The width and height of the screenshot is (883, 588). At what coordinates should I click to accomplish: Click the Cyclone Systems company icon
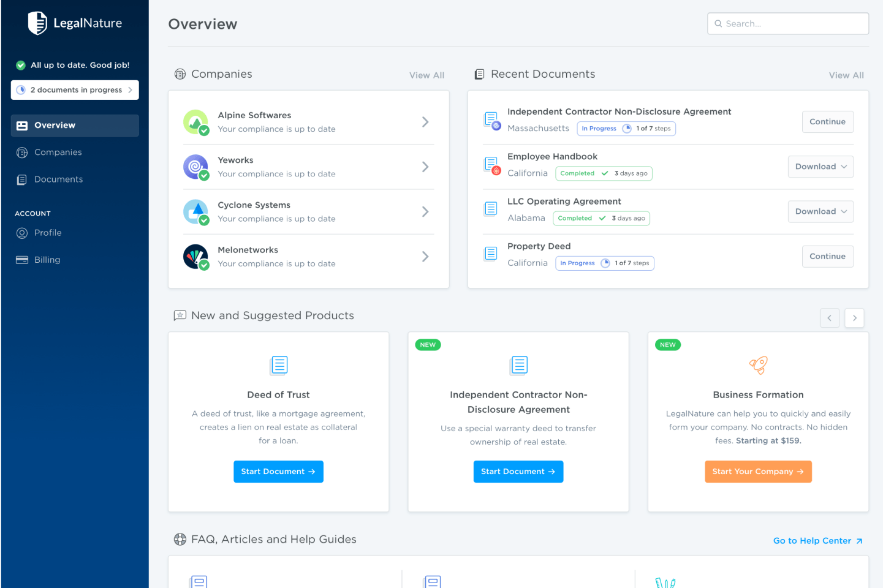point(195,212)
